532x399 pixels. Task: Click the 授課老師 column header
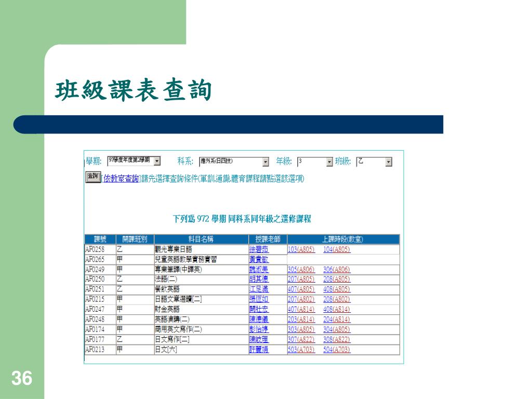point(268,239)
